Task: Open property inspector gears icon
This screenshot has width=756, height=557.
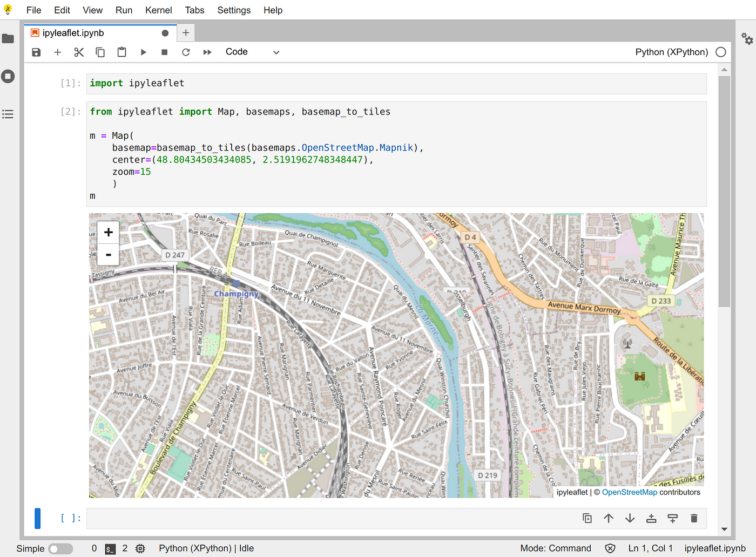Action: pos(747,38)
